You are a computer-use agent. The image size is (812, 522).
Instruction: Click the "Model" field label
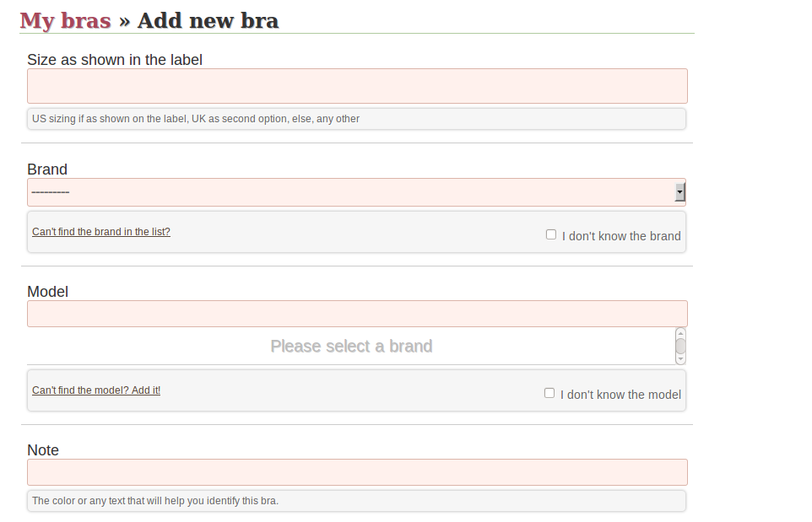pos(47,292)
